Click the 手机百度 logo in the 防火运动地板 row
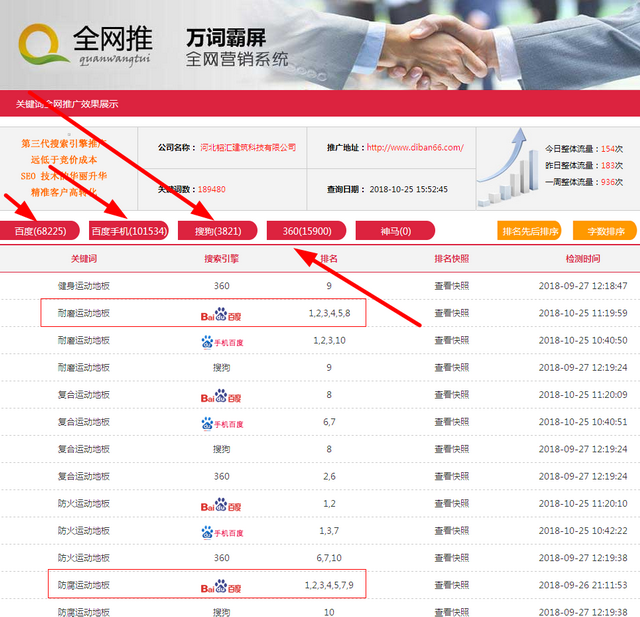 [222, 533]
